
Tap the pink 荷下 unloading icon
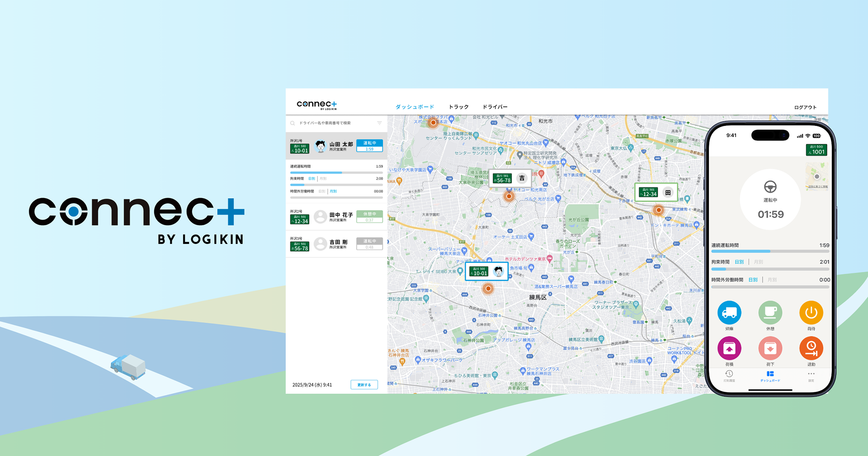[x=770, y=348]
